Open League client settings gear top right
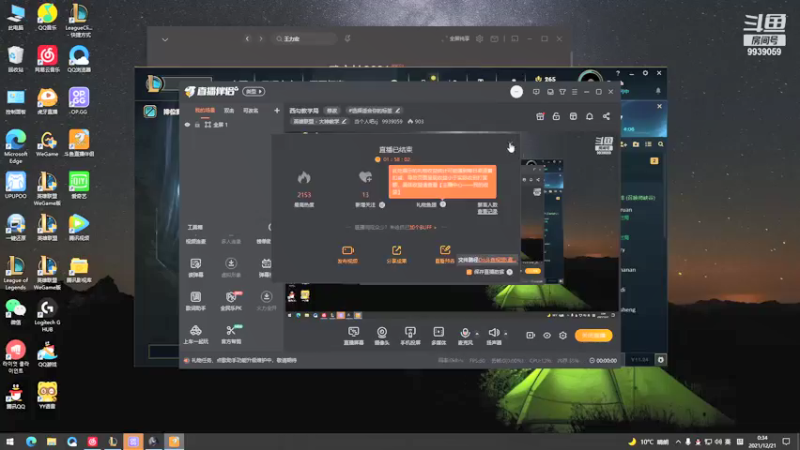This screenshot has width=800, height=450. coord(645,73)
